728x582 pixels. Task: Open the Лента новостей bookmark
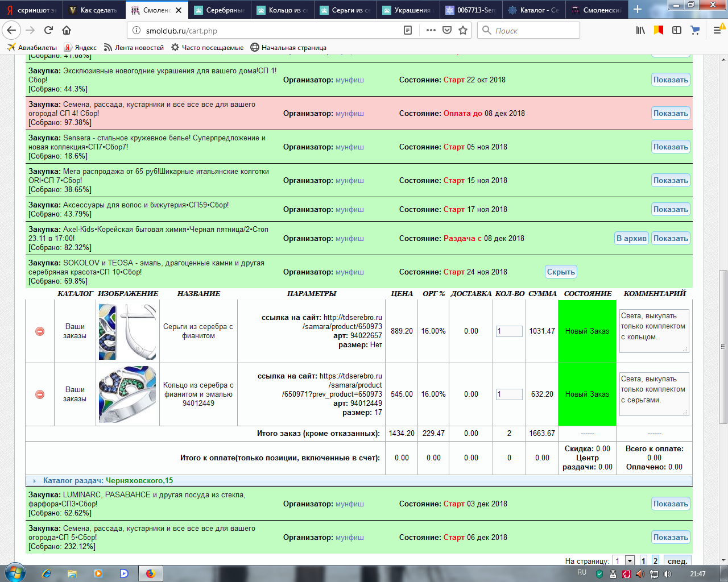click(134, 48)
